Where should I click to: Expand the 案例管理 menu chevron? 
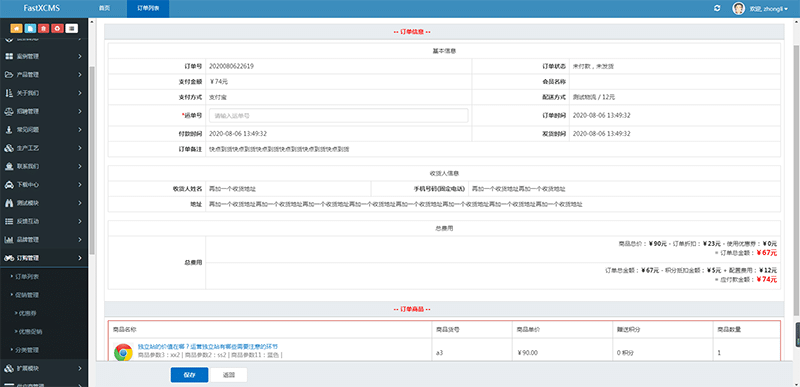pyautogui.click(x=80, y=56)
